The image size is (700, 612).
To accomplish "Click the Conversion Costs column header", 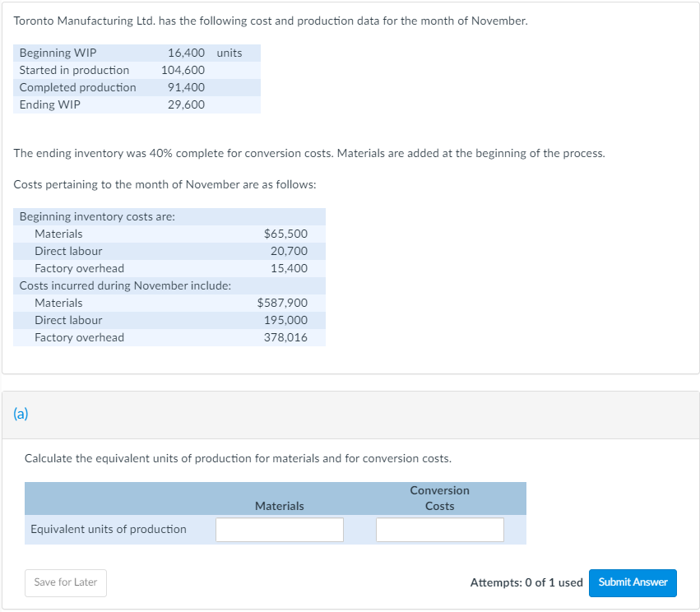I will coord(440,498).
